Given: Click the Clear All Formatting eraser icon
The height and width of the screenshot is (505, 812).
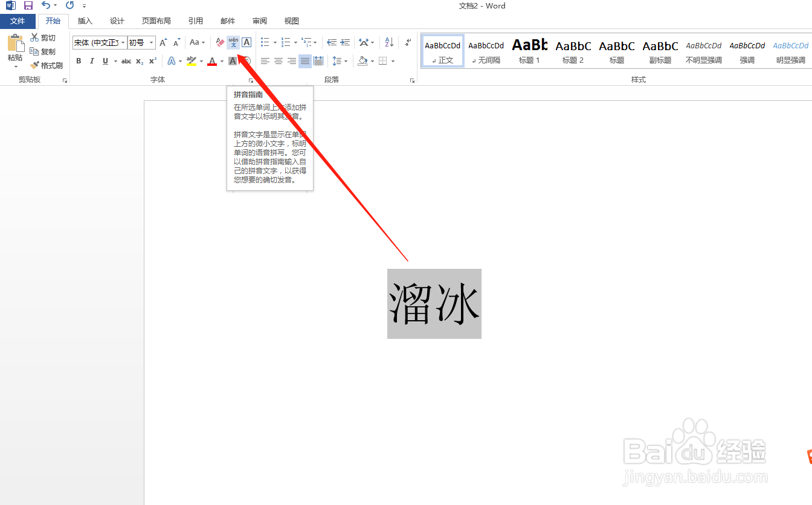Looking at the screenshot, I should point(219,42).
